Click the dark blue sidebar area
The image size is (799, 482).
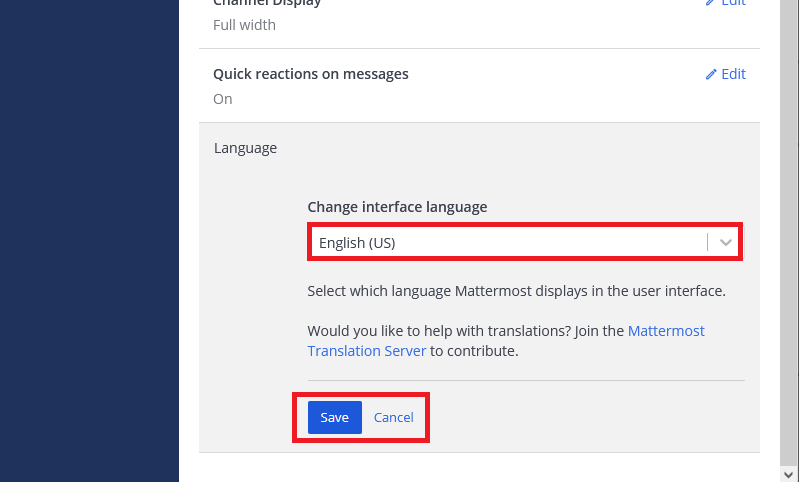click(89, 240)
